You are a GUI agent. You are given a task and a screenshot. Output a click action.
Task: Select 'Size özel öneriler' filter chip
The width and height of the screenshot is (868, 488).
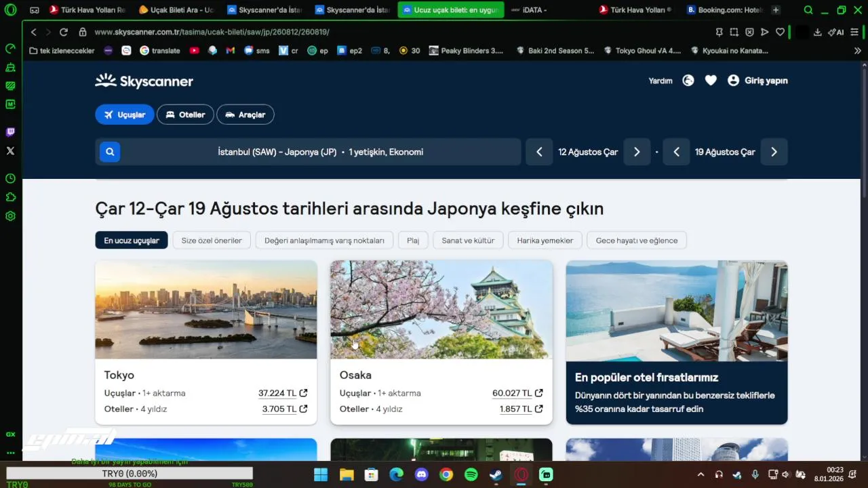click(x=212, y=241)
